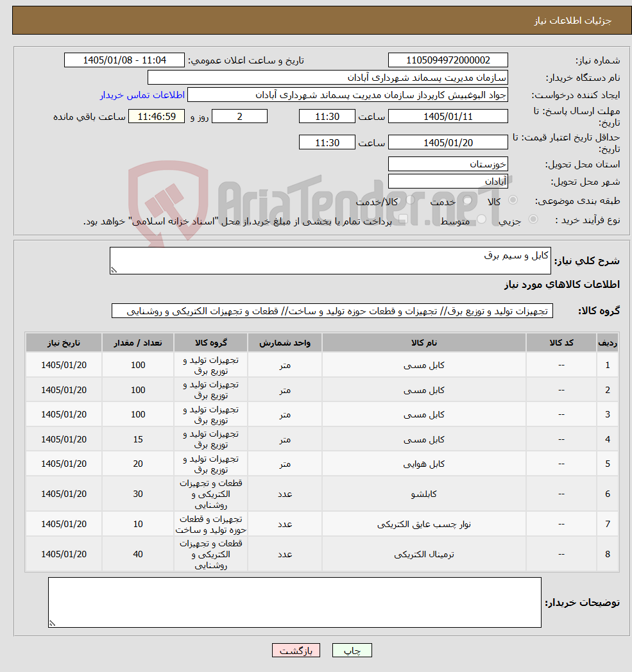Select the جزیی purchase type radio

pos(533,219)
